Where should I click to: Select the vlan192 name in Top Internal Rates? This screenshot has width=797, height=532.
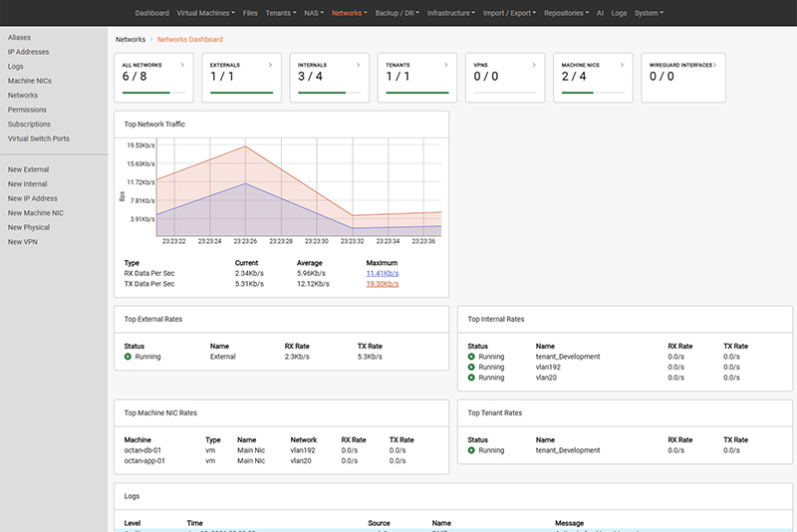(548, 368)
